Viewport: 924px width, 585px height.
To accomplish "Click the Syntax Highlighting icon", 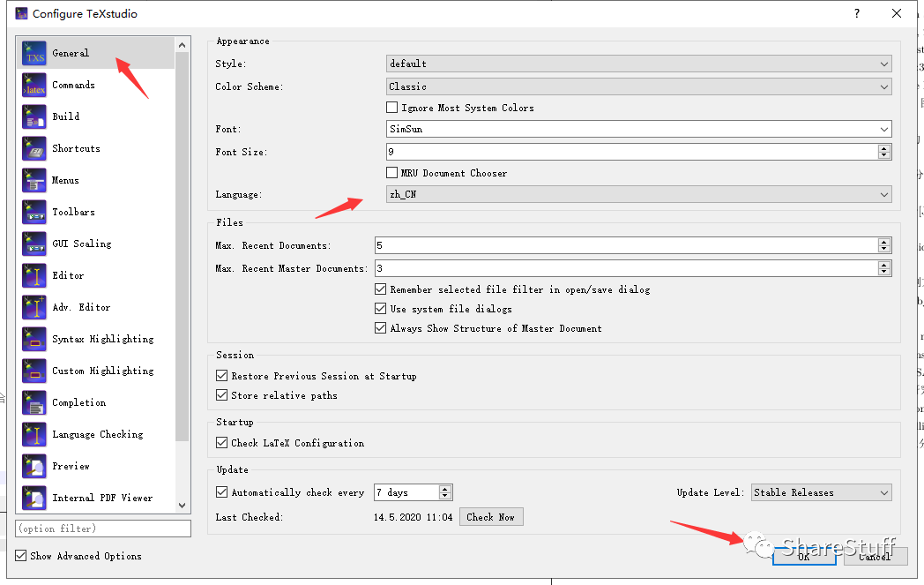I will tap(34, 340).
